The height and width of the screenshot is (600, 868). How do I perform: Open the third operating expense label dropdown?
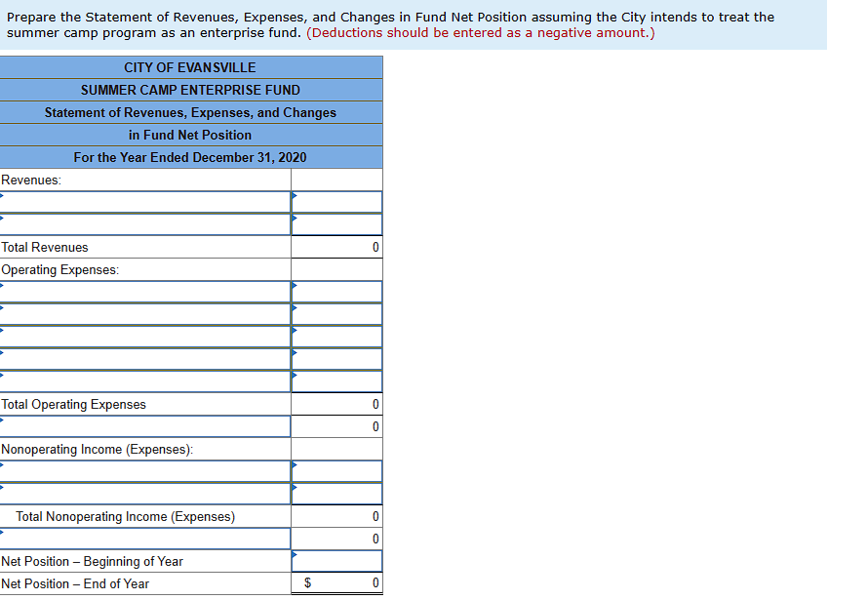tap(145, 337)
